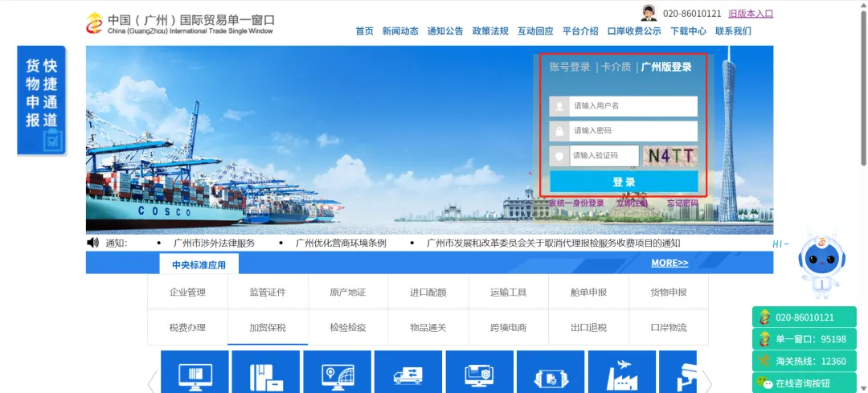Open the barcode monitor icon tile
This screenshot has width=868, height=393.
194,372
